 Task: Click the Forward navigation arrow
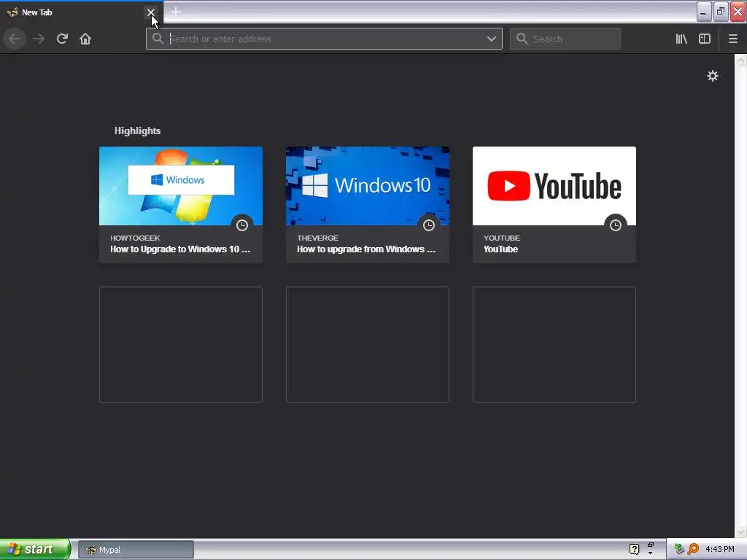click(39, 39)
